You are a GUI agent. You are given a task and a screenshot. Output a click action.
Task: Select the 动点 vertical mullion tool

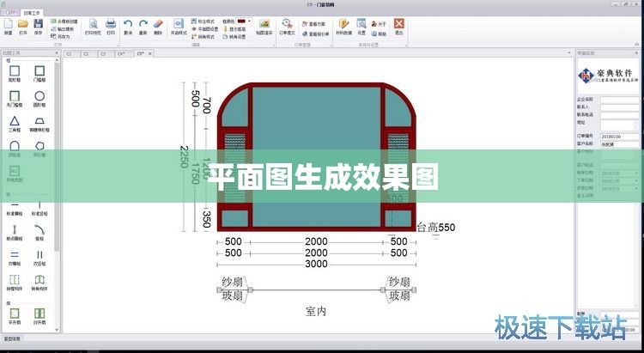(15, 232)
